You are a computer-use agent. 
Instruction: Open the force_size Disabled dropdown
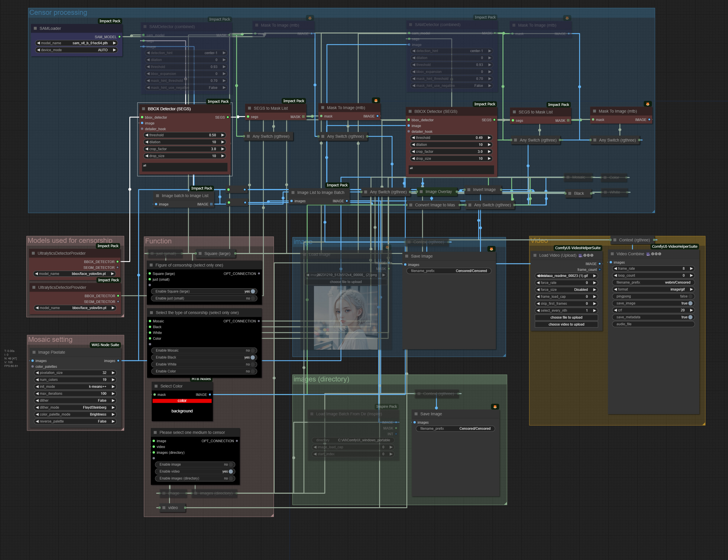pyautogui.click(x=566, y=290)
